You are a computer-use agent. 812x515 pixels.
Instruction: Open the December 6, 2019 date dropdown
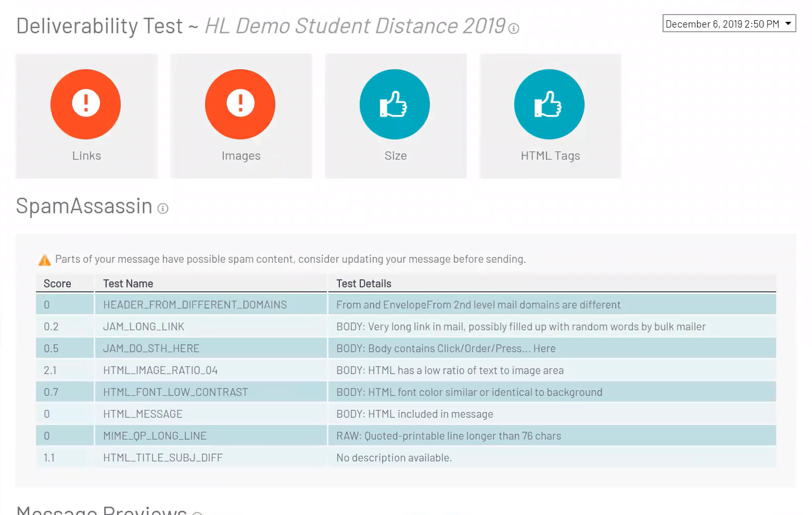729,23
